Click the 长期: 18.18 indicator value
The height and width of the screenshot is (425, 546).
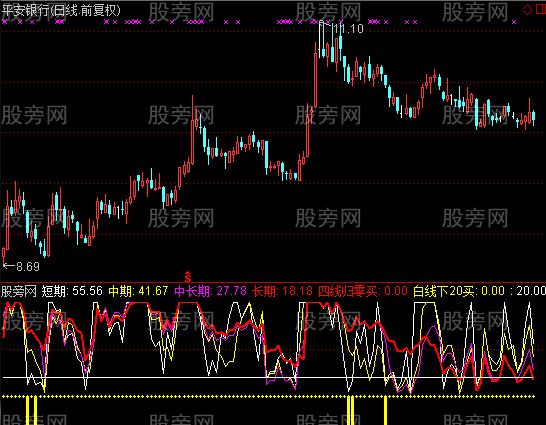(x=282, y=291)
